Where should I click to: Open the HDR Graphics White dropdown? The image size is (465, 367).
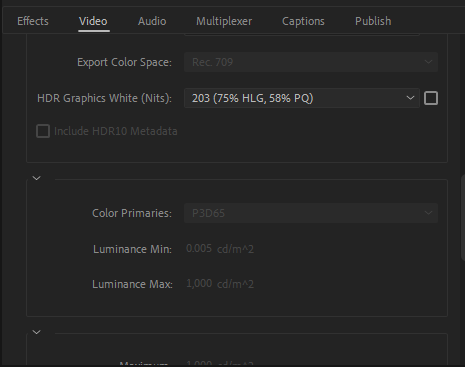302,98
